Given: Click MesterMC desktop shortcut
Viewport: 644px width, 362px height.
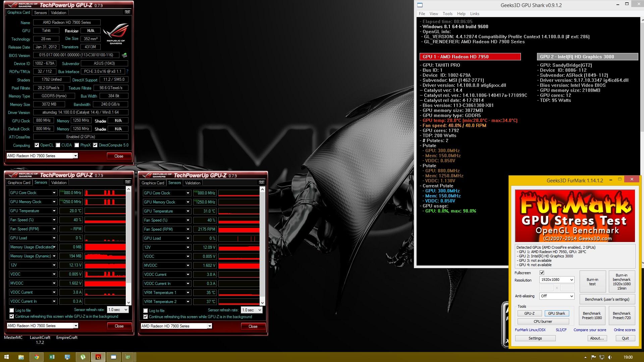Looking at the screenshot, I should coord(13,338).
